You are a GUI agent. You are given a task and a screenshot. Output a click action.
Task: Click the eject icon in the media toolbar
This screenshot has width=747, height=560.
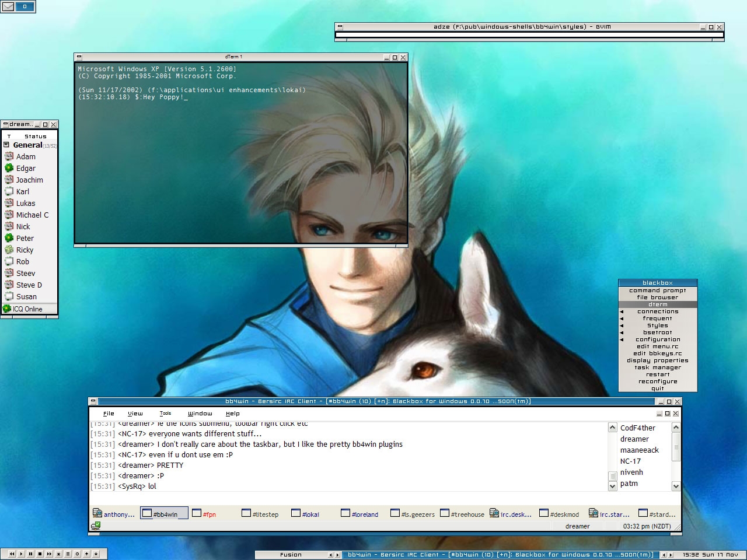click(x=58, y=554)
